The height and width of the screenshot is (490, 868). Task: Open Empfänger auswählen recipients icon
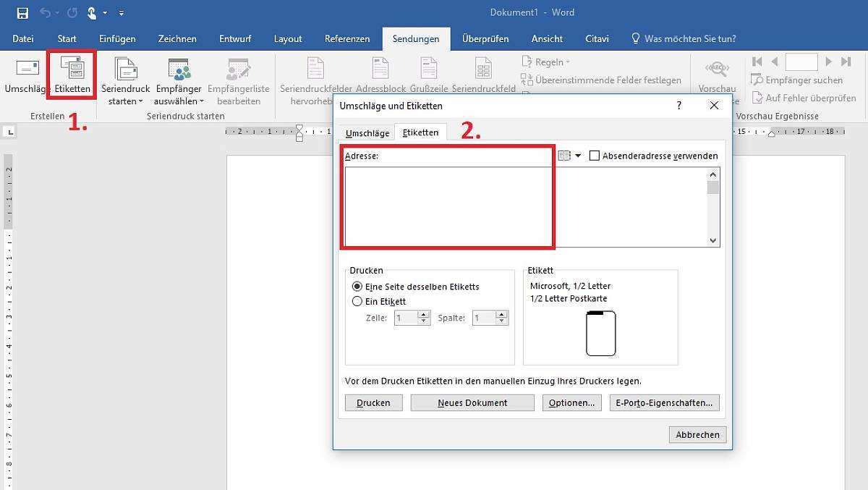pos(179,69)
